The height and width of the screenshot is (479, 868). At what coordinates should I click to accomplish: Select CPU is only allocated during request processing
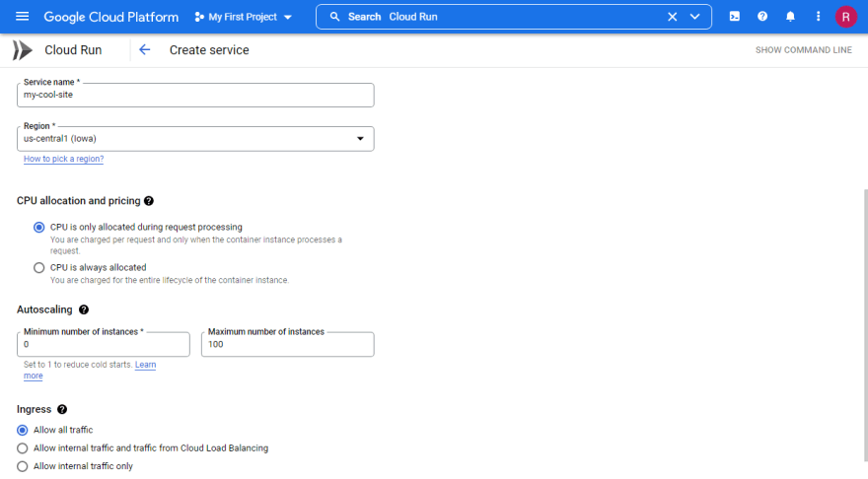38,228
